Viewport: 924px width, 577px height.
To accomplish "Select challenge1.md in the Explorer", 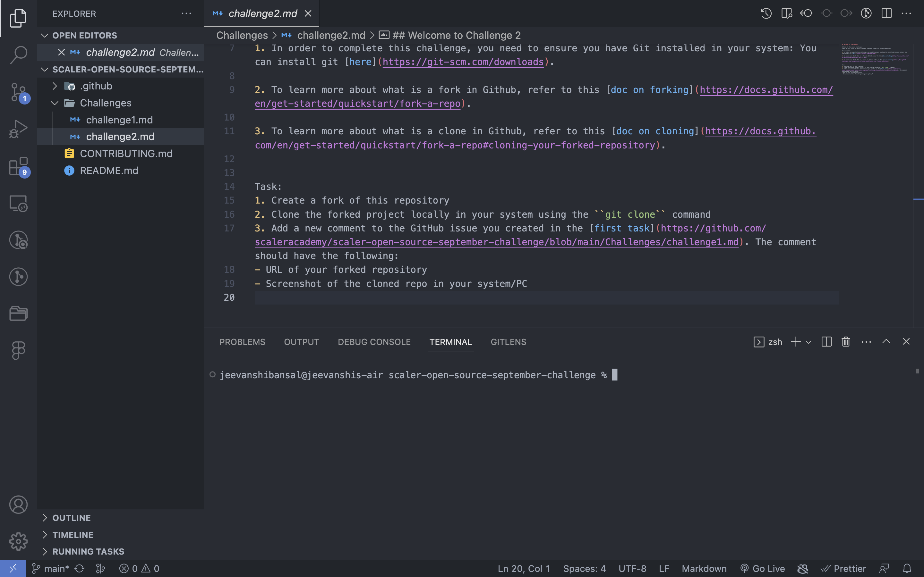I will point(119,120).
